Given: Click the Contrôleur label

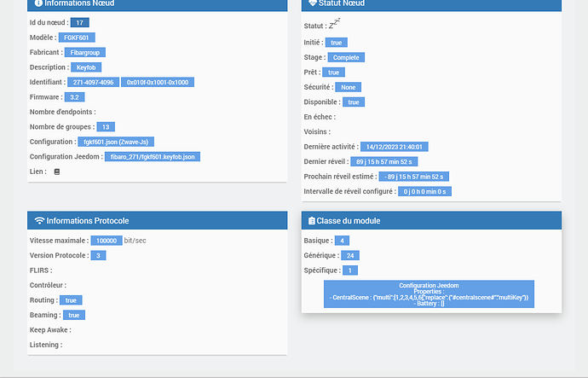Looking at the screenshot, I should [x=48, y=285].
